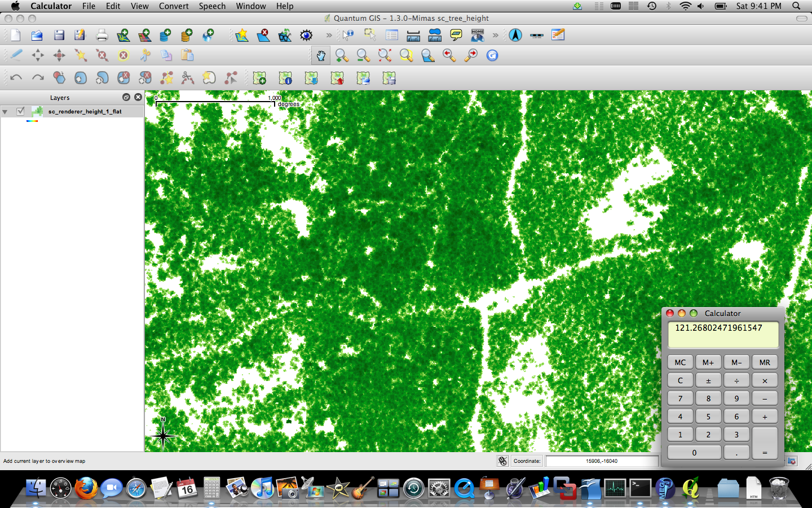Viewport: 812px width, 508px height.
Task: Select the Measure Line ruler tool
Action: coord(413,35)
